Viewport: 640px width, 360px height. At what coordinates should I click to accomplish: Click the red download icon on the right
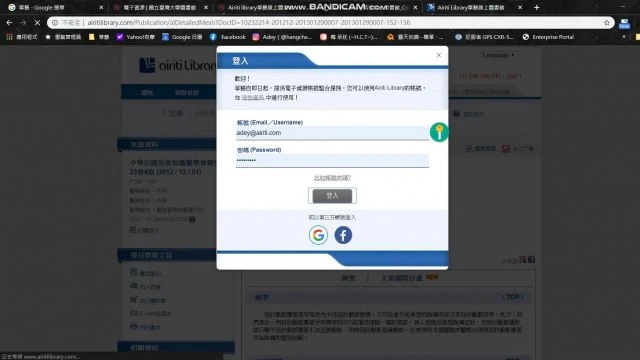point(506,149)
